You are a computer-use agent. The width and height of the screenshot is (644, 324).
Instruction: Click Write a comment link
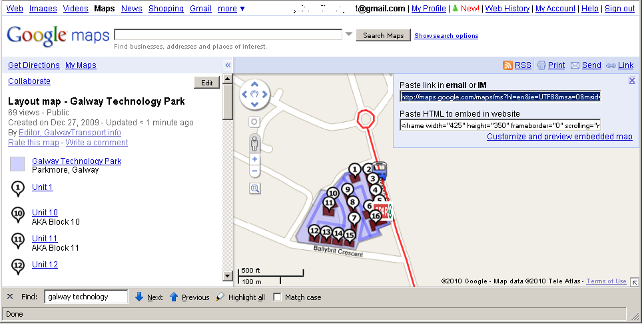click(97, 143)
